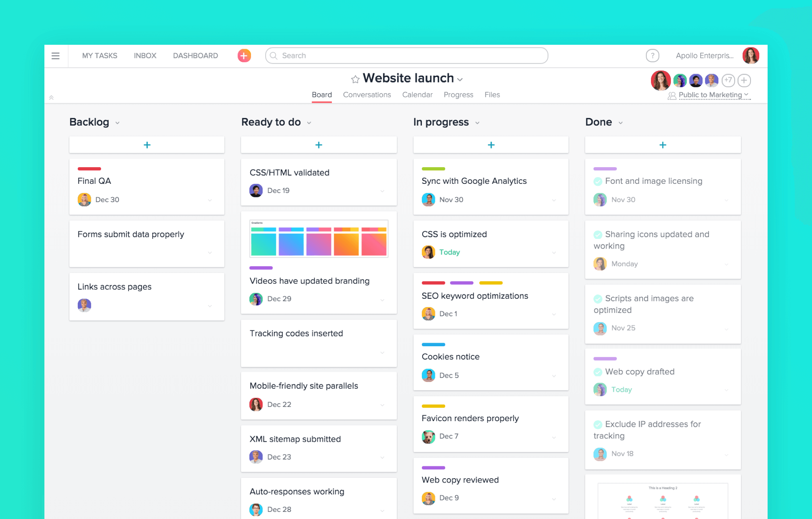This screenshot has width=812, height=519.
Task: Click the add task icon in Backlog column
Action: (147, 144)
